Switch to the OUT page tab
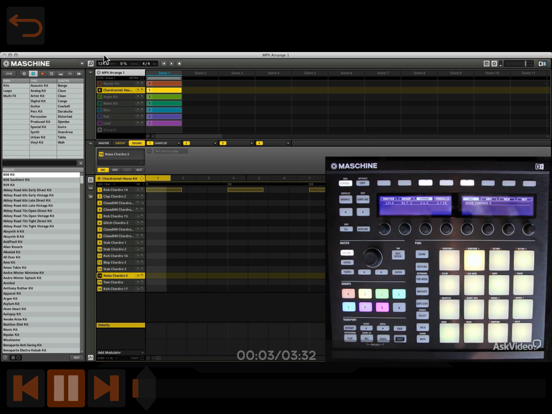Screen dimensions: 552x414 coord(139,170)
